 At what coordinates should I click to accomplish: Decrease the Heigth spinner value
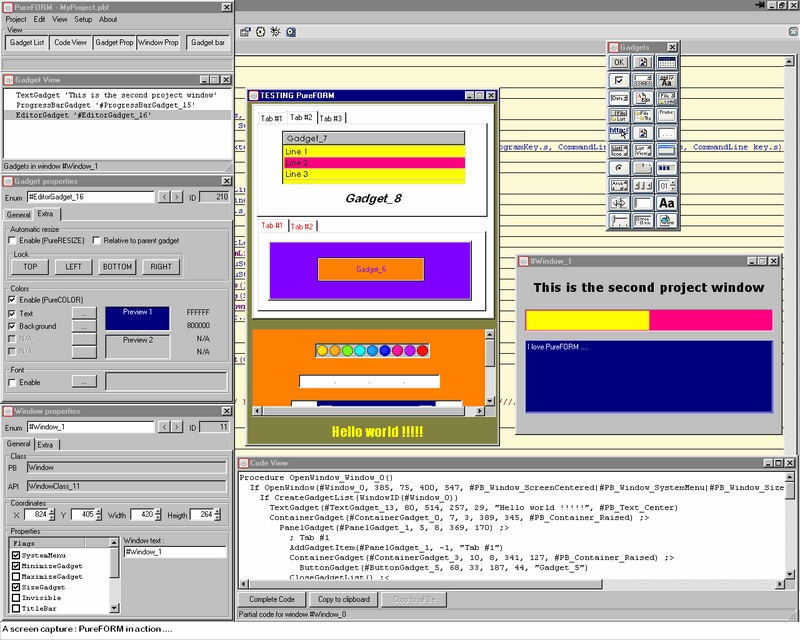[x=217, y=518]
